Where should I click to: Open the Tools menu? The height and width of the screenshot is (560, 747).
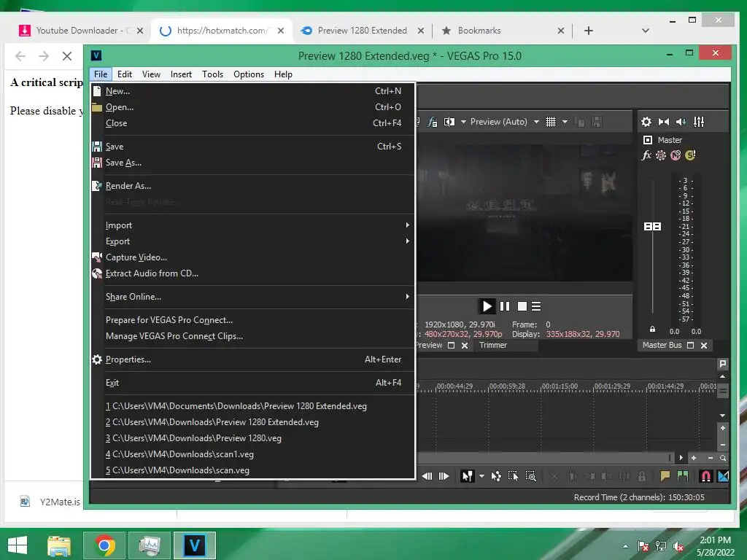212,74
